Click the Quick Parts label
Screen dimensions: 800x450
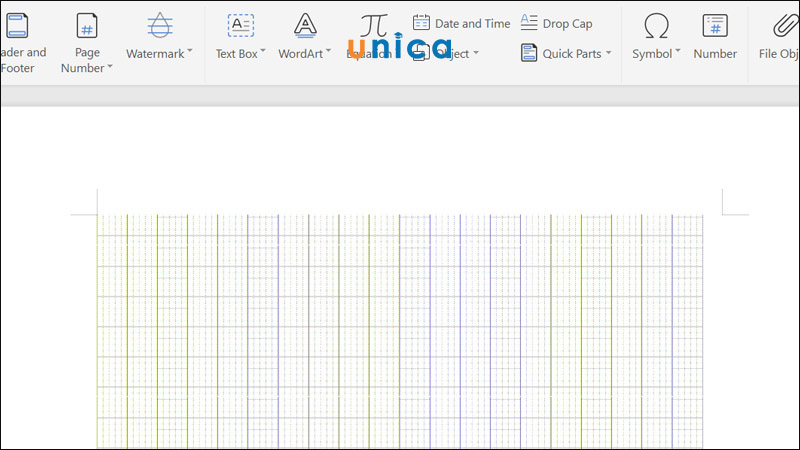coord(571,54)
